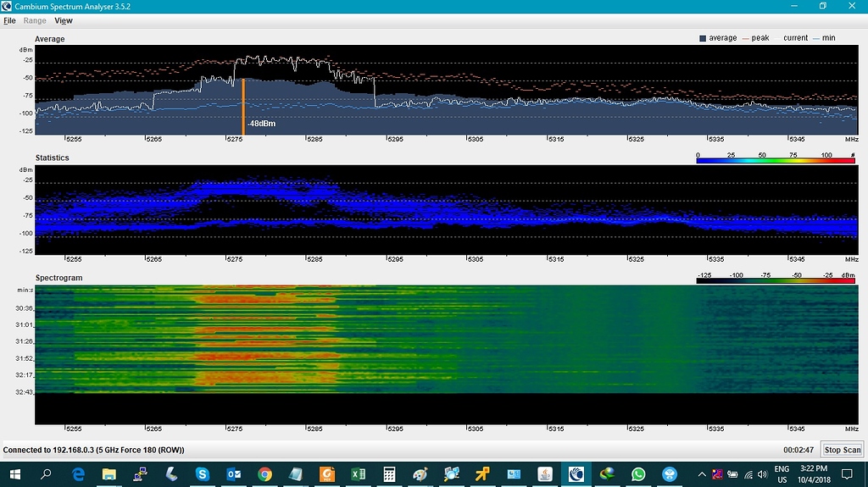This screenshot has height=487, width=868.
Task: Click the average legend swatch
Action: click(703, 38)
